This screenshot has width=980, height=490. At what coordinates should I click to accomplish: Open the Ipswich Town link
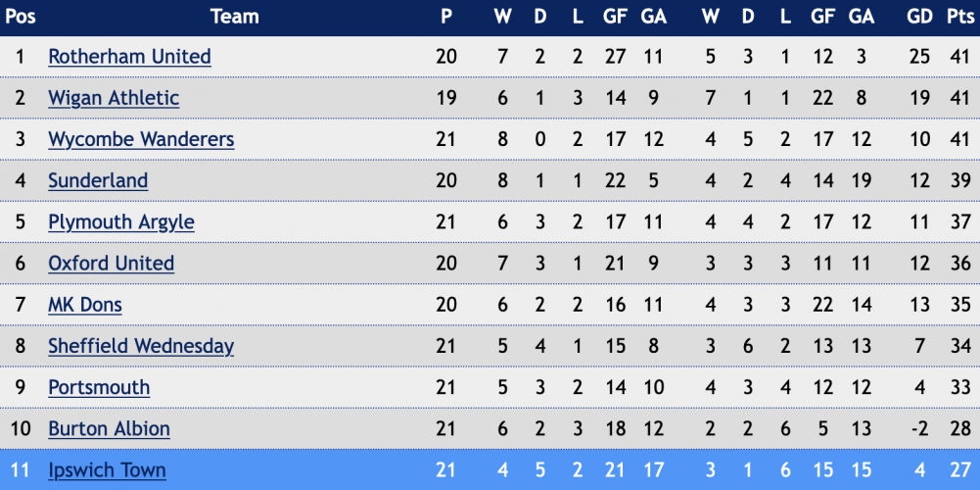click(107, 470)
